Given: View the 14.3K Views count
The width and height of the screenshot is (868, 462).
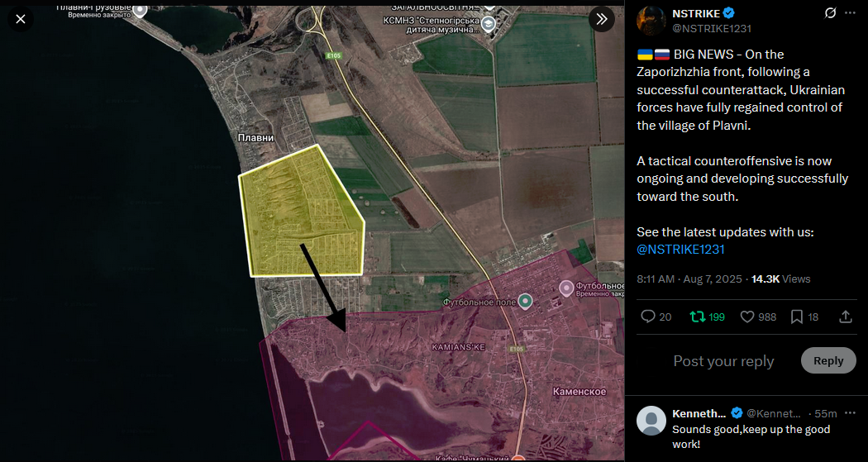Looking at the screenshot, I should (780, 279).
